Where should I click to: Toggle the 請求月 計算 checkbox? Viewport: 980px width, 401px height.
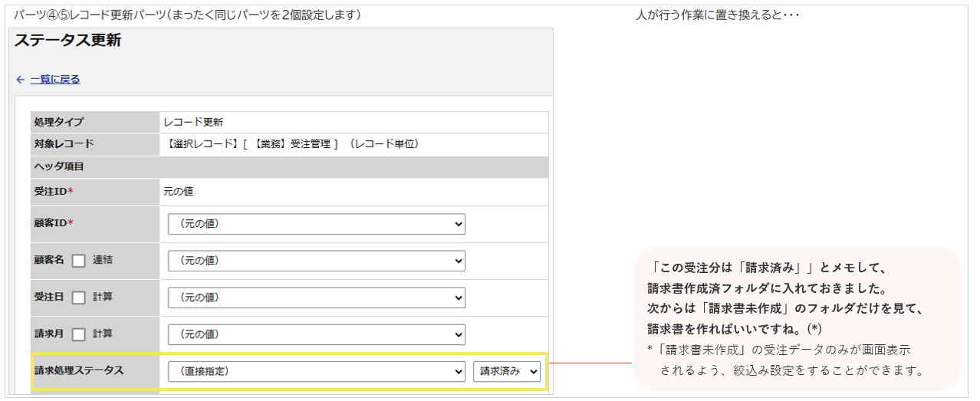coord(78,334)
